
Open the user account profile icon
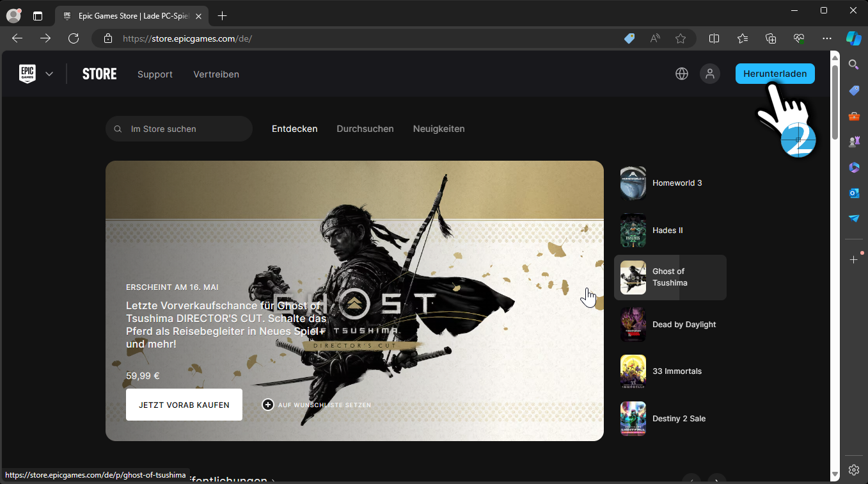click(x=709, y=74)
